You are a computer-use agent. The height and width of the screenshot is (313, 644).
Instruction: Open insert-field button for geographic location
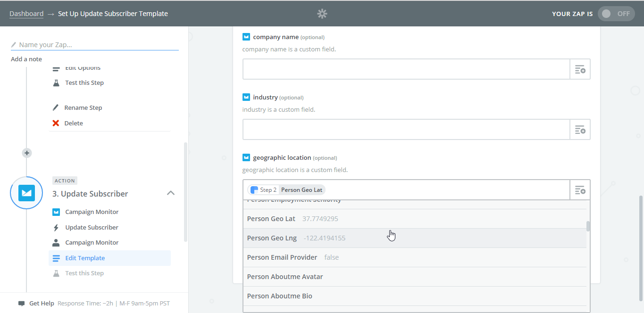(x=580, y=190)
